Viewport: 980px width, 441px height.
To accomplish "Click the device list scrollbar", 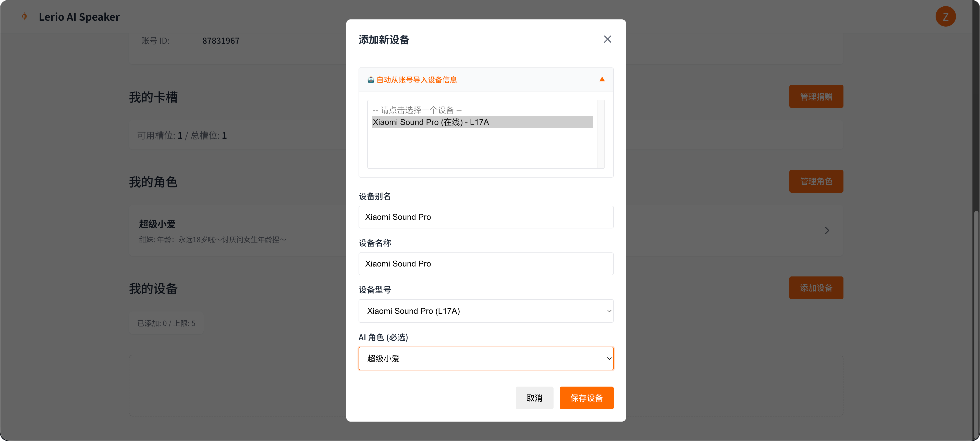I will click(x=601, y=134).
